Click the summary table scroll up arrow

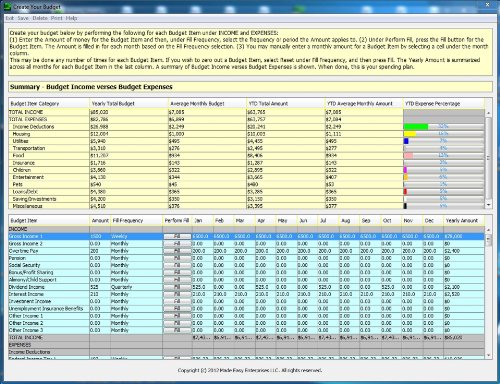[488, 113]
